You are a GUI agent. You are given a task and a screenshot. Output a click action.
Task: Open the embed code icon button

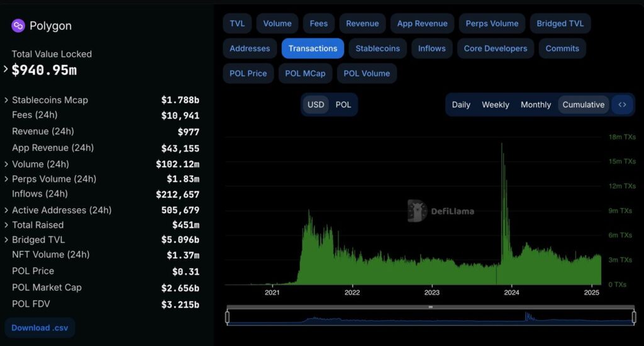[622, 104]
